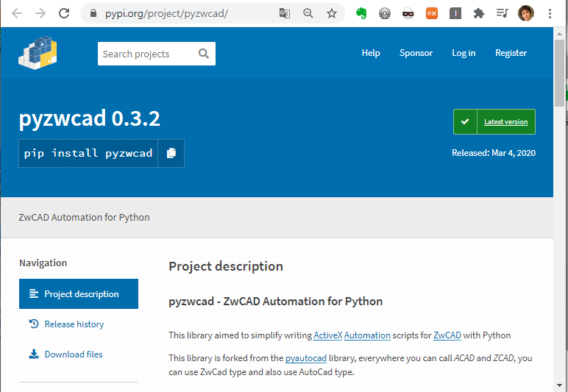Image resolution: width=568 pixels, height=392 pixels.
Task: Reload the pypi.org page
Action: coord(64,14)
